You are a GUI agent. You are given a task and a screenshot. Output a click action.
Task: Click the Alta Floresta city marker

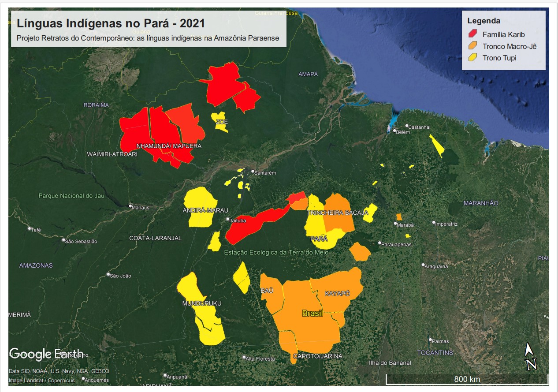[244, 358]
